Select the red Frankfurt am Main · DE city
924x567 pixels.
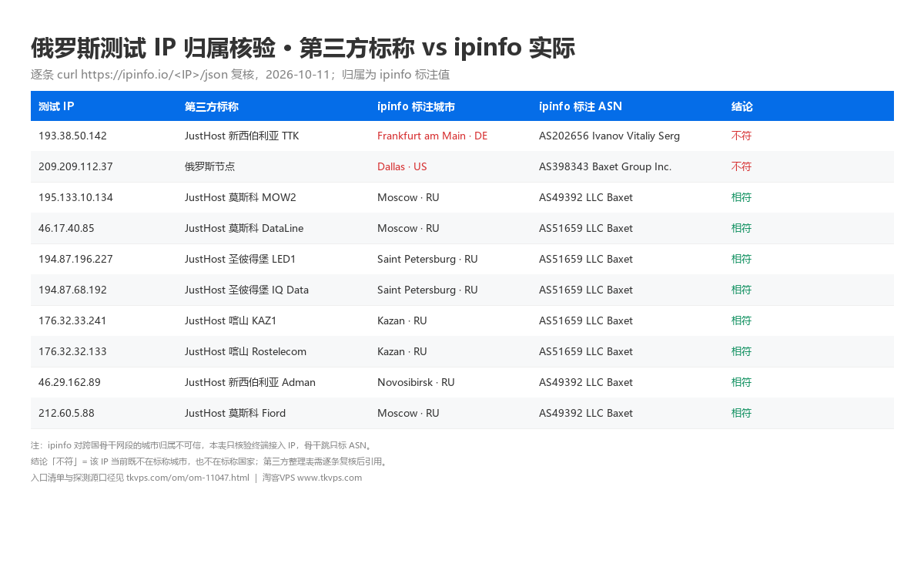coord(432,136)
